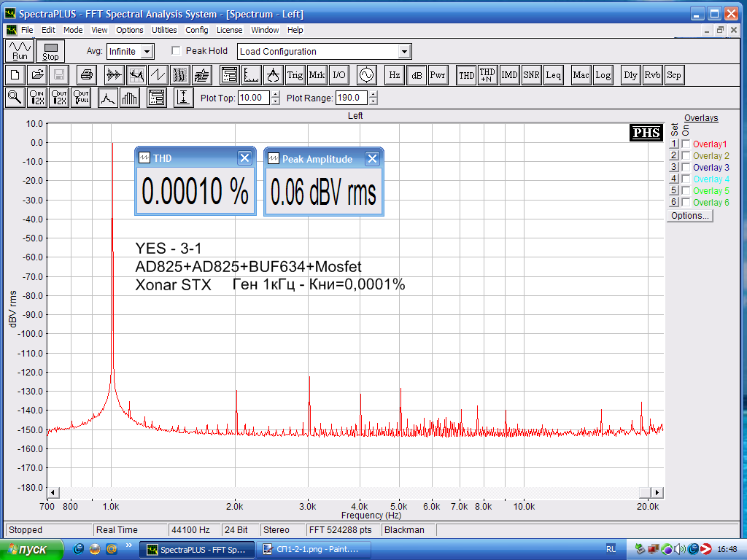
Task: Click the printer icon in toolbar
Action: [87, 74]
